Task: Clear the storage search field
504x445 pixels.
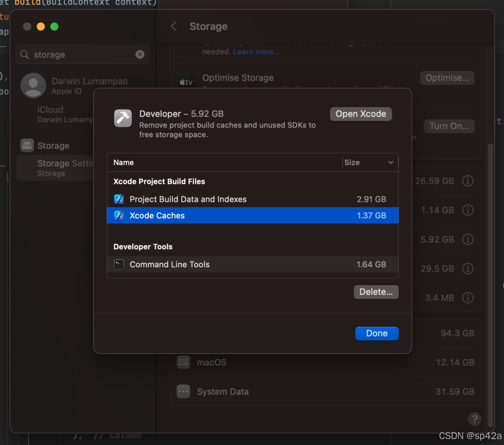Action: [x=140, y=54]
